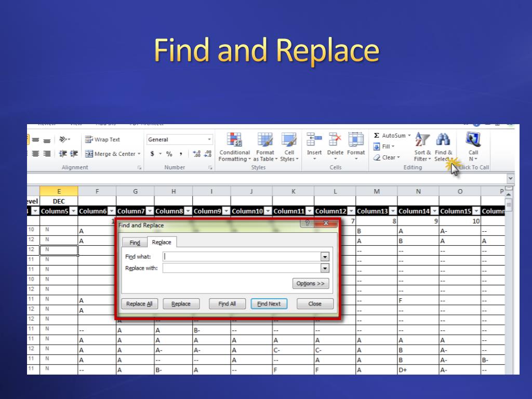532x399 pixels.
Task: Open the Column13 filter dropdown
Action: tap(393, 211)
